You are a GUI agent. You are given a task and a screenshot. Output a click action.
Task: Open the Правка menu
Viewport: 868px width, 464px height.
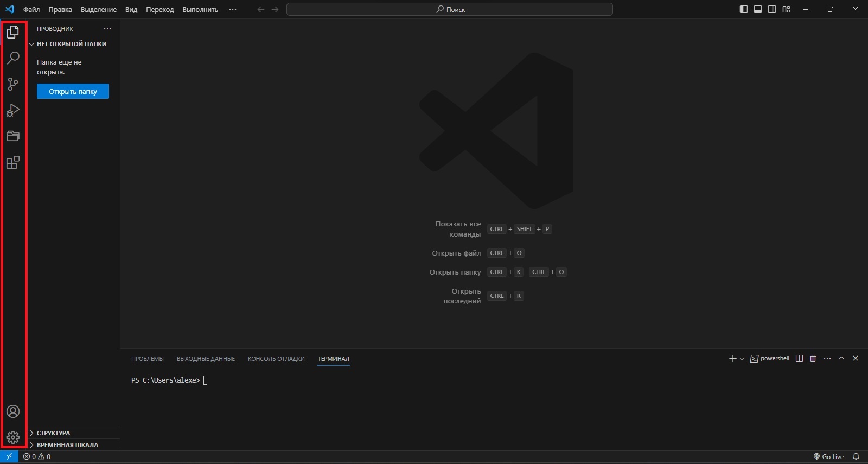[x=60, y=9]
